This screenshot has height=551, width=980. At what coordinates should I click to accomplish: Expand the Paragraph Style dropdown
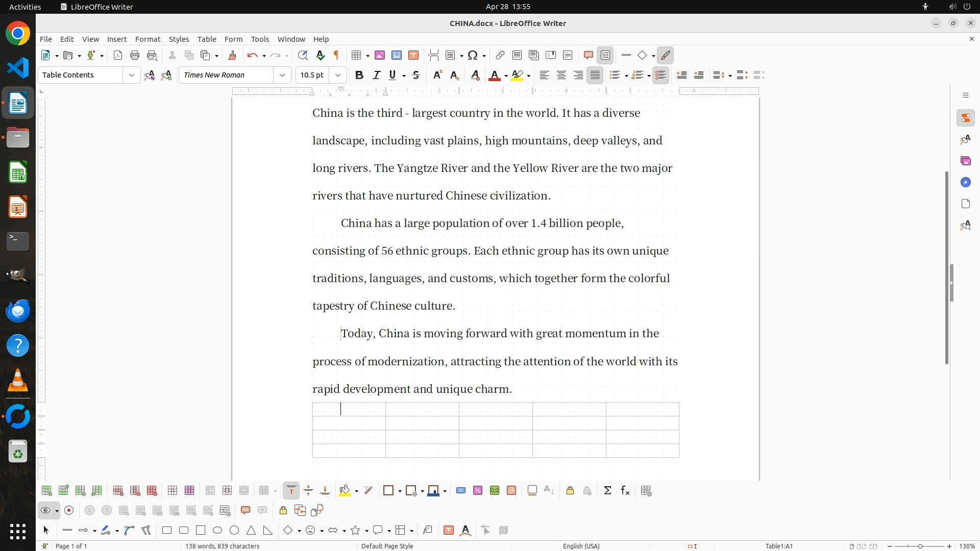pos(131,75)
